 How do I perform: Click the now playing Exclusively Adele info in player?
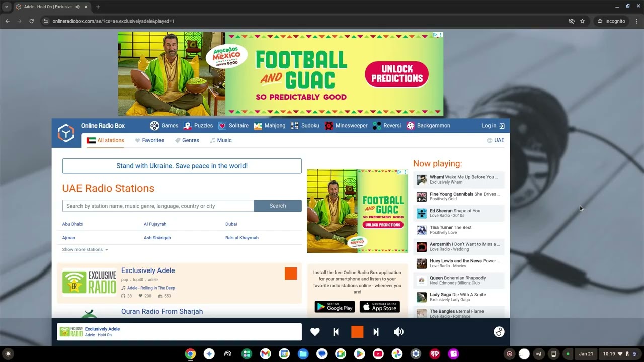179,332
